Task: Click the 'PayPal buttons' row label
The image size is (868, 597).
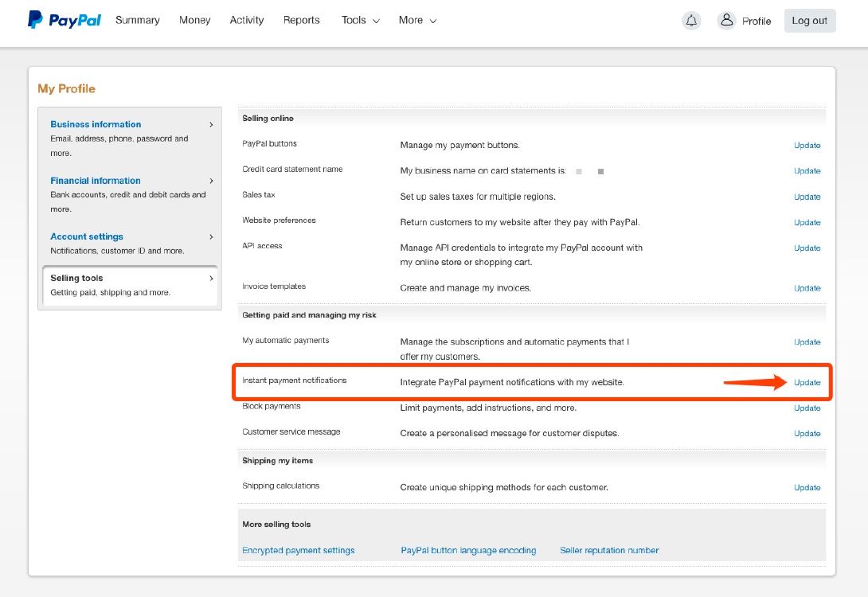Action: [270, 143]
